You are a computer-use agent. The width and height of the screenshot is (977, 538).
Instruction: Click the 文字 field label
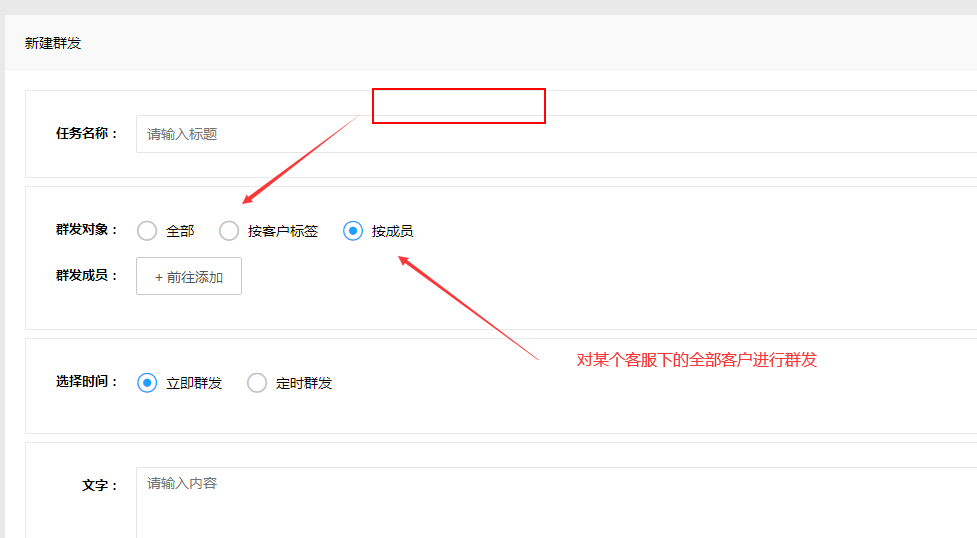99,485
